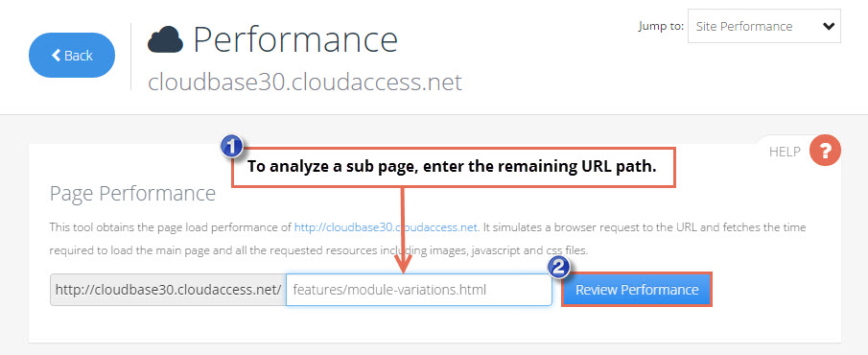Click the Page Performance section heading
The width and height of the screenshot is (868, 355).
coord(133,194)
